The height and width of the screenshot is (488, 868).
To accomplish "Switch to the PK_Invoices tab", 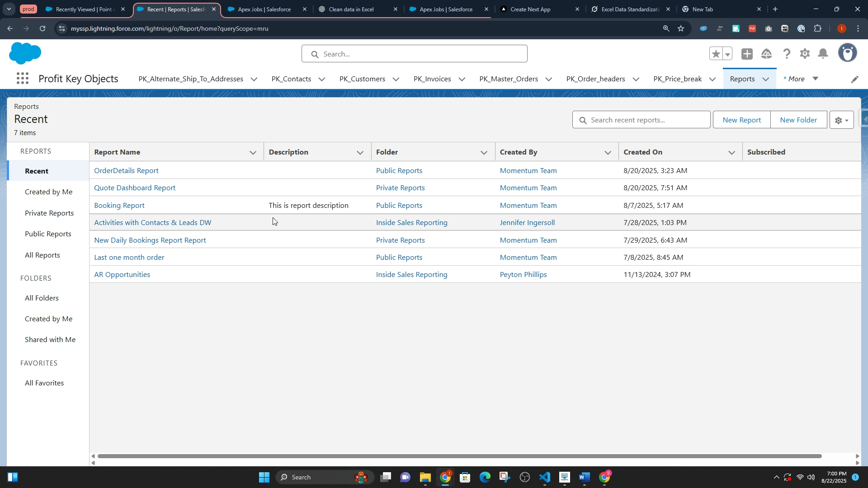I will coord(432,79).
